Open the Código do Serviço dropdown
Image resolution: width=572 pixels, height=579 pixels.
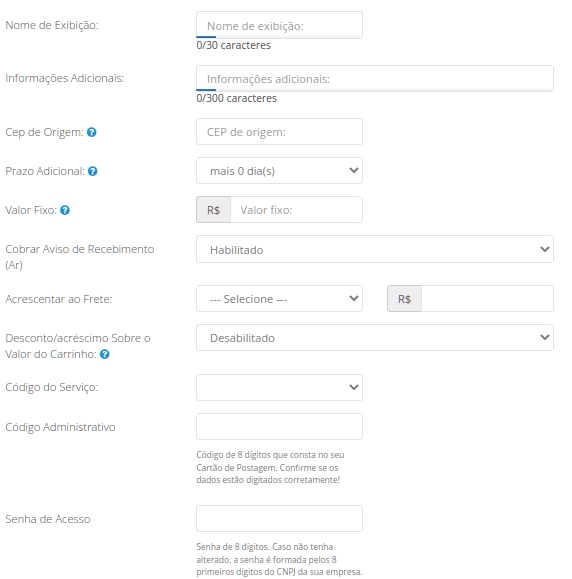point(279,387)
